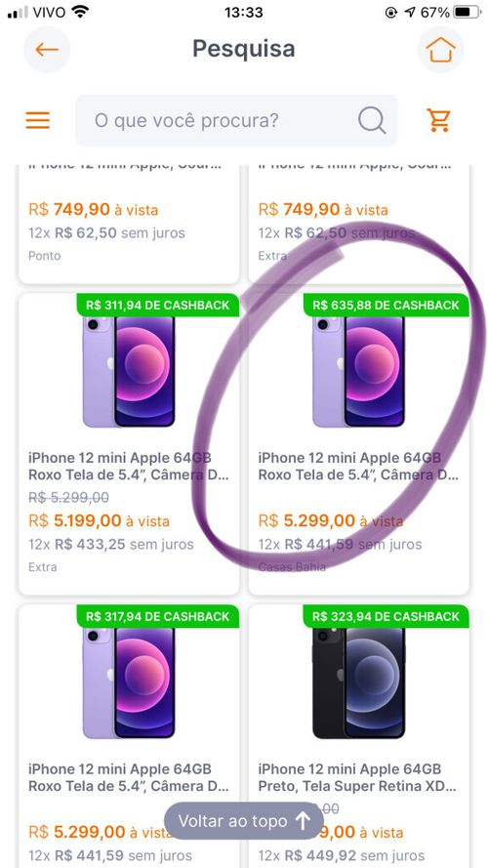
Task: Open the home icon button
Action: coord(440,49)
